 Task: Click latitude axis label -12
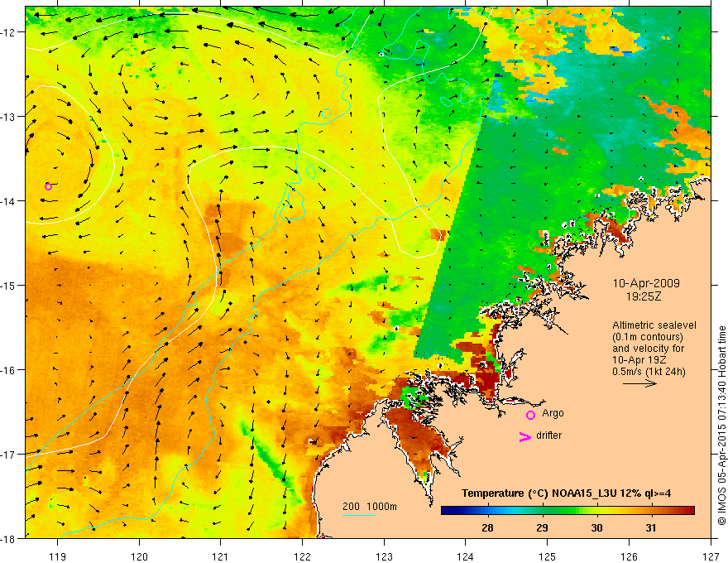pos(9,32)
